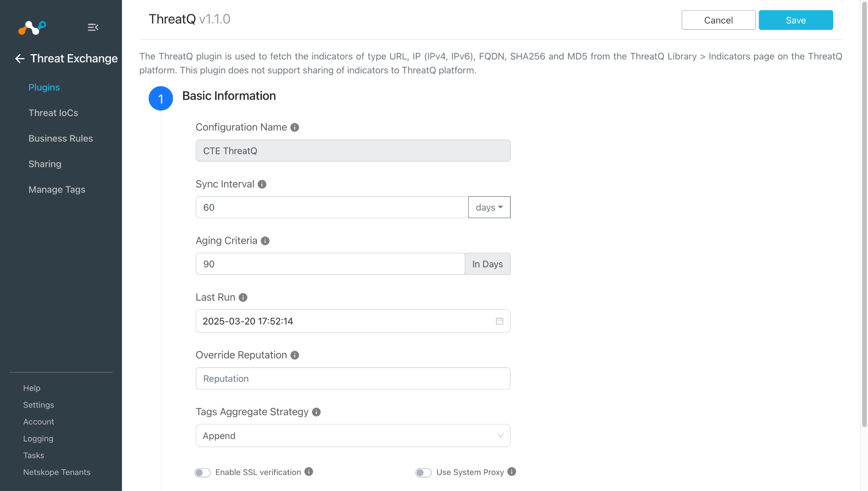This screenshot has width=868, height=491.
Task: Show info tooltip for Override Reputation
Action: tap(295, 355)
